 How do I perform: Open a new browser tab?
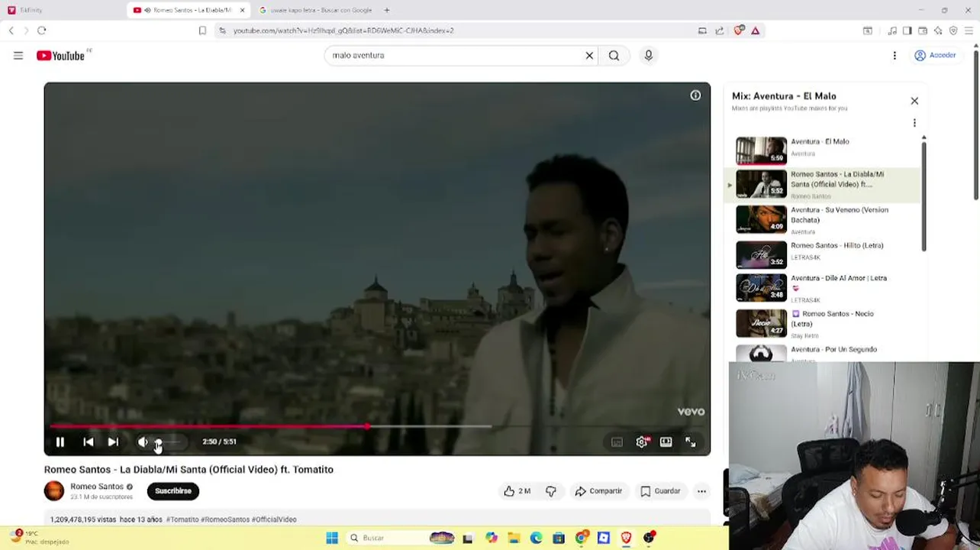coord(387,10)
